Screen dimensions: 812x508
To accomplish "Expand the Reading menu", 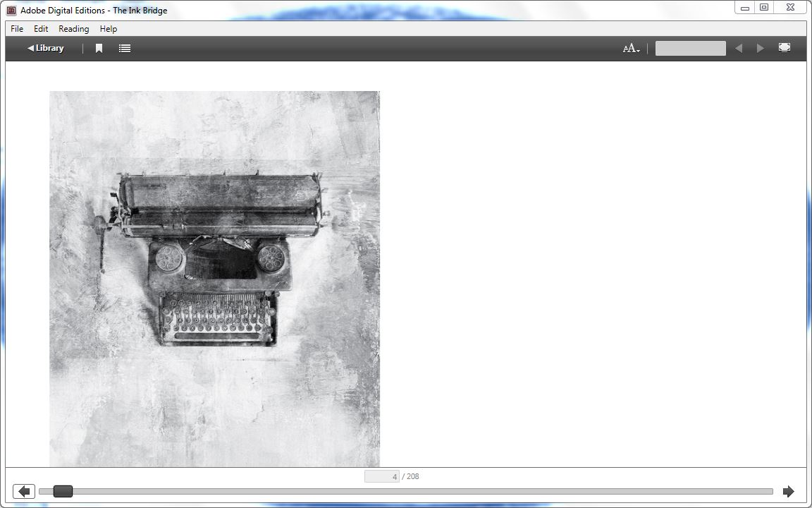I will 73,29.
